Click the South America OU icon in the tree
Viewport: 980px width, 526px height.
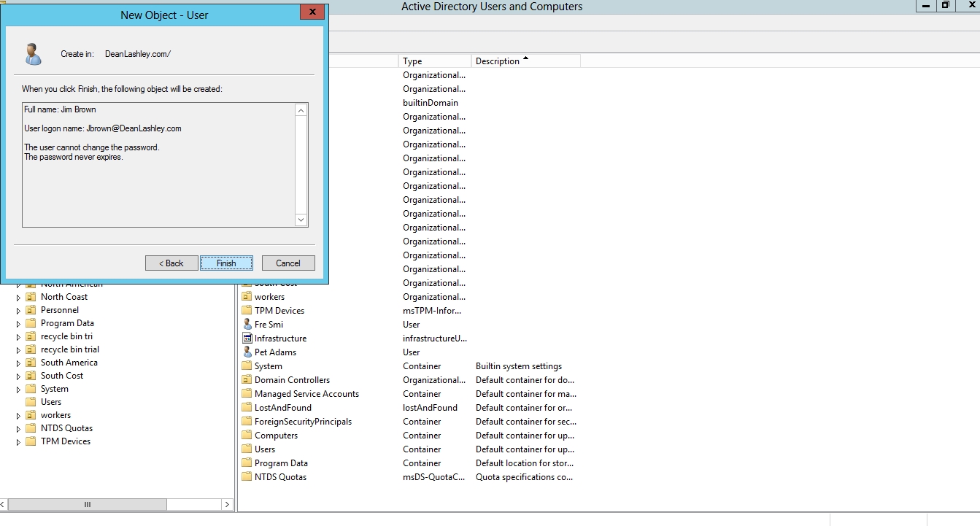31,363
